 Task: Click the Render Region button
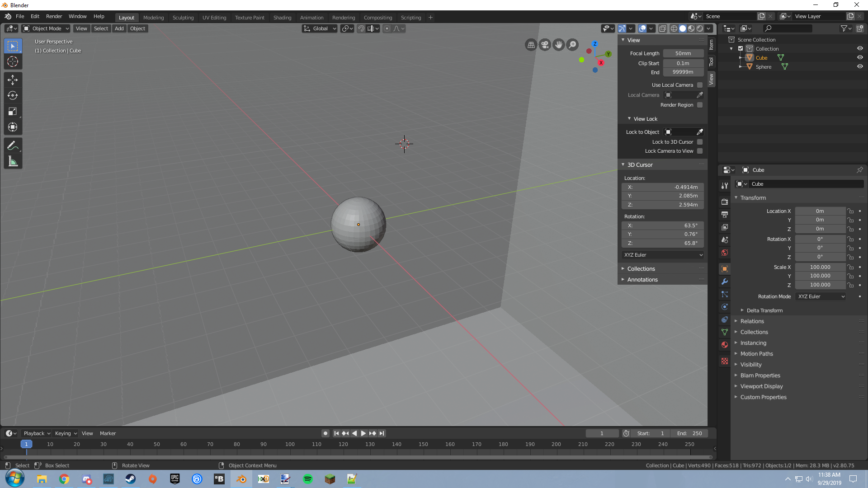pos(700,105)
